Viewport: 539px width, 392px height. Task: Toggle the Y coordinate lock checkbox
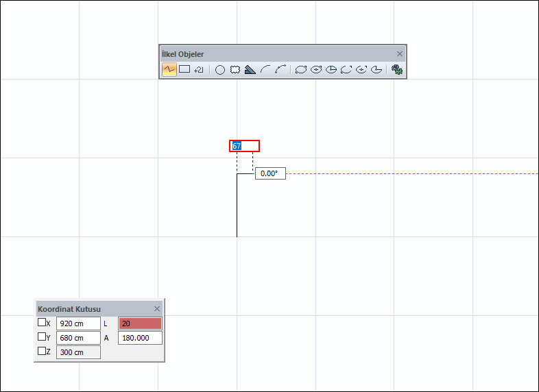point(42,336)
